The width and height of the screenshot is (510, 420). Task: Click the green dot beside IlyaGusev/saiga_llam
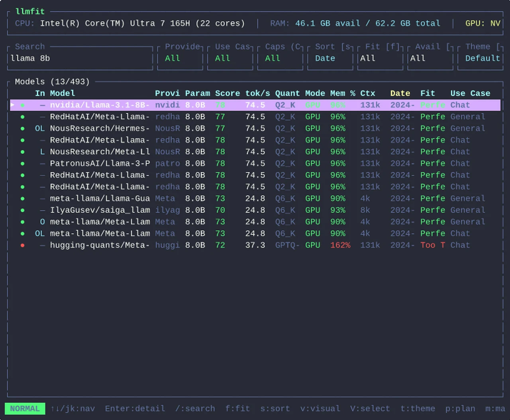23,210
